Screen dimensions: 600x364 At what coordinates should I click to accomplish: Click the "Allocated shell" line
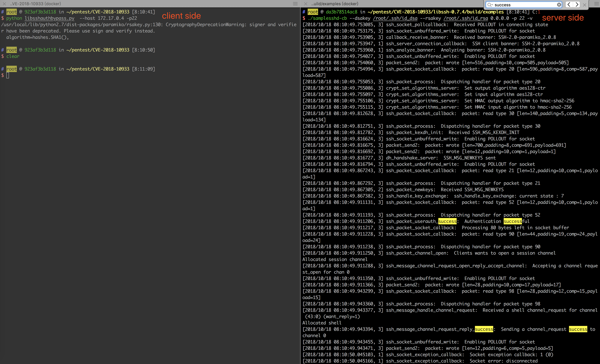[322, 323]
